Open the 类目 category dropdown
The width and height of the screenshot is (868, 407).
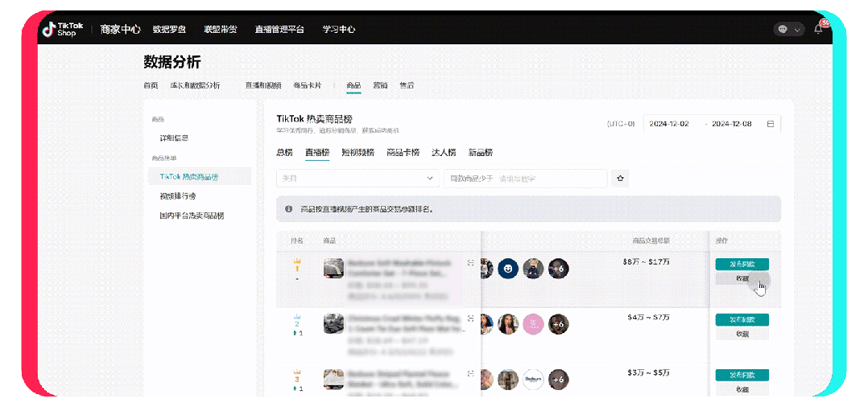(x=358, y=179)
